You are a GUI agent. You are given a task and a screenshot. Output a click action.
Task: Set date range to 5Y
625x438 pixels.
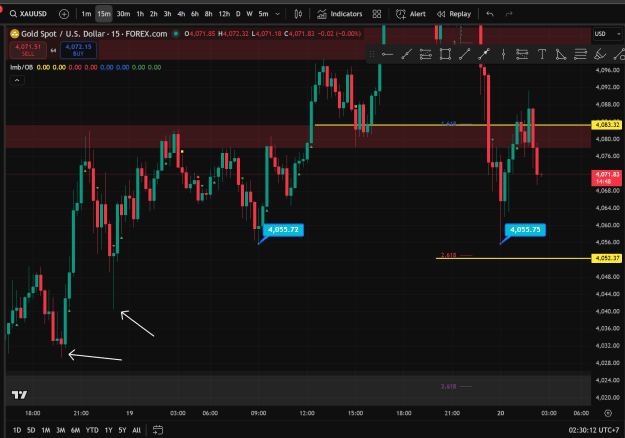pos(122,430)
